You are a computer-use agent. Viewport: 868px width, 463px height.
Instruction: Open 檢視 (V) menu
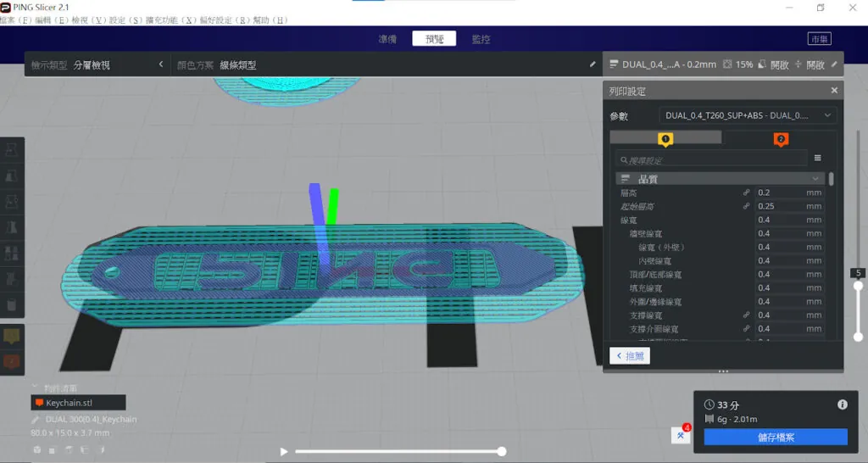click(x=88, y=20)
